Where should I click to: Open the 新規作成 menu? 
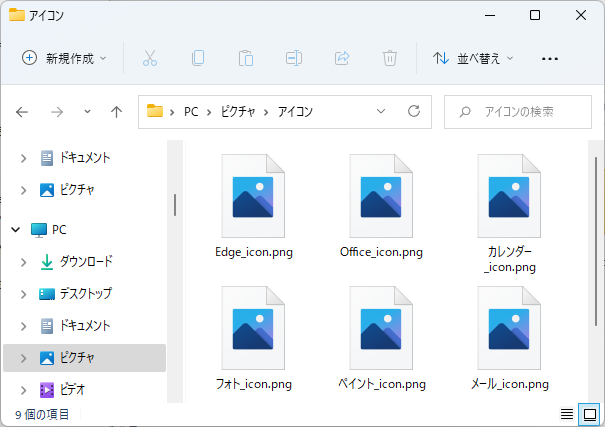[64, 58]
